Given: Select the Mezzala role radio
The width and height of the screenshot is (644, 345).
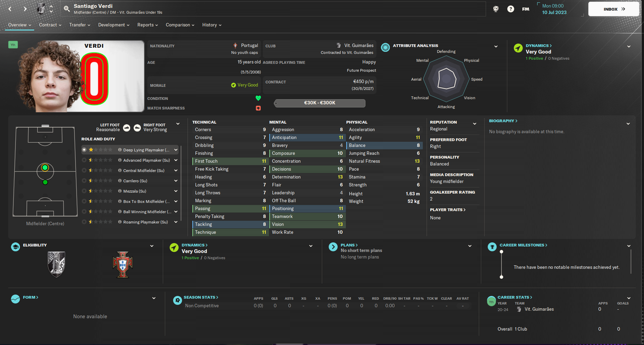Looking at the screenshot, I should click(x=84, y=191).
